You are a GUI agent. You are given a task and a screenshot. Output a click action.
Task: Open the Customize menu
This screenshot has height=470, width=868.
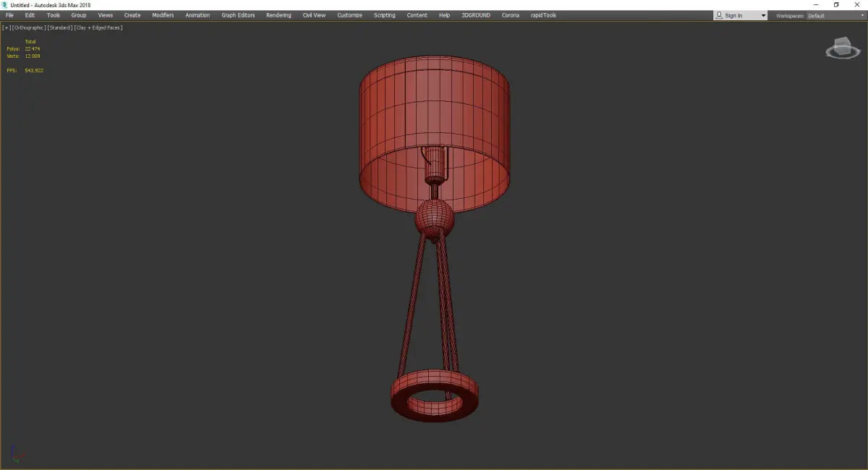pos(349,15)
